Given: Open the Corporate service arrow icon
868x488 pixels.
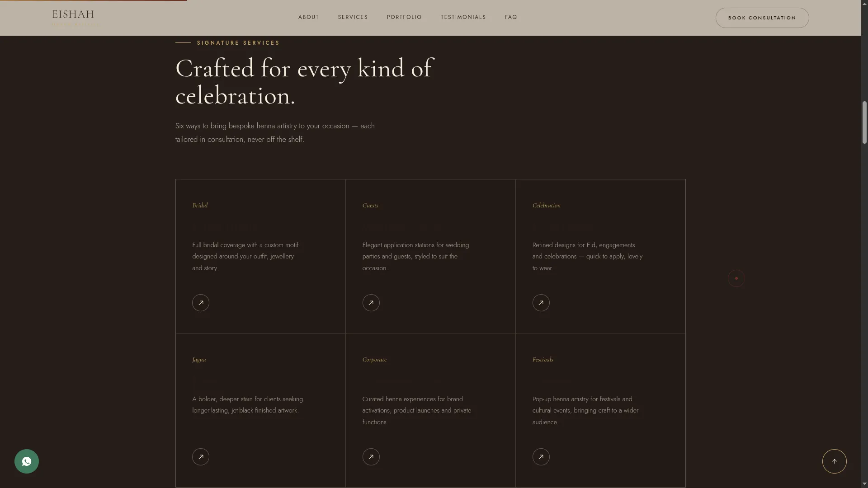Looking at the screenshot, I should tap(371, 457).
